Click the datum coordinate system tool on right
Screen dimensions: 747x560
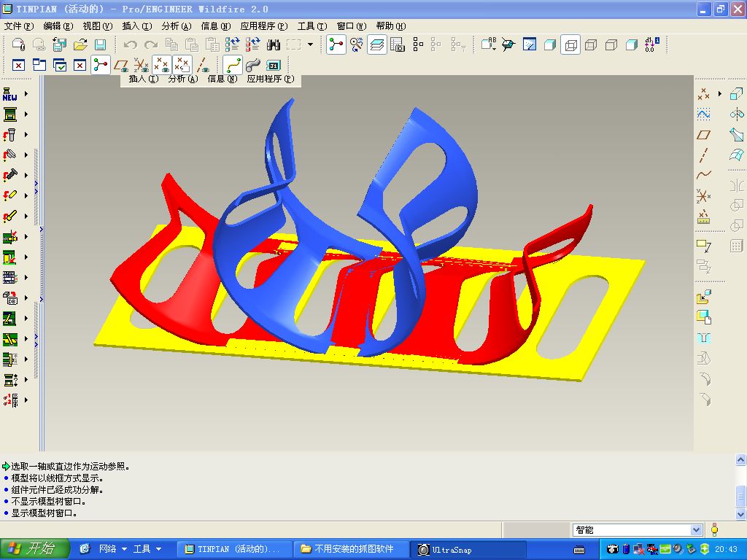[704, 195]
